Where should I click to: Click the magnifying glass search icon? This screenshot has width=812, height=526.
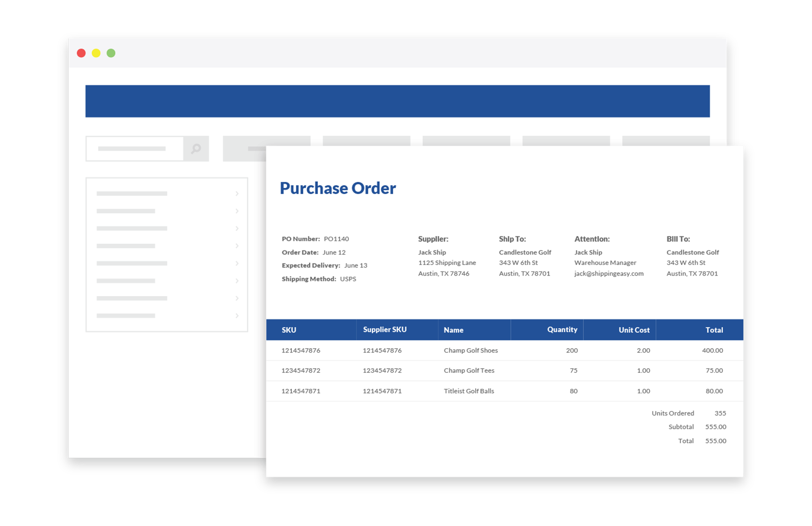tap(196, 149)
